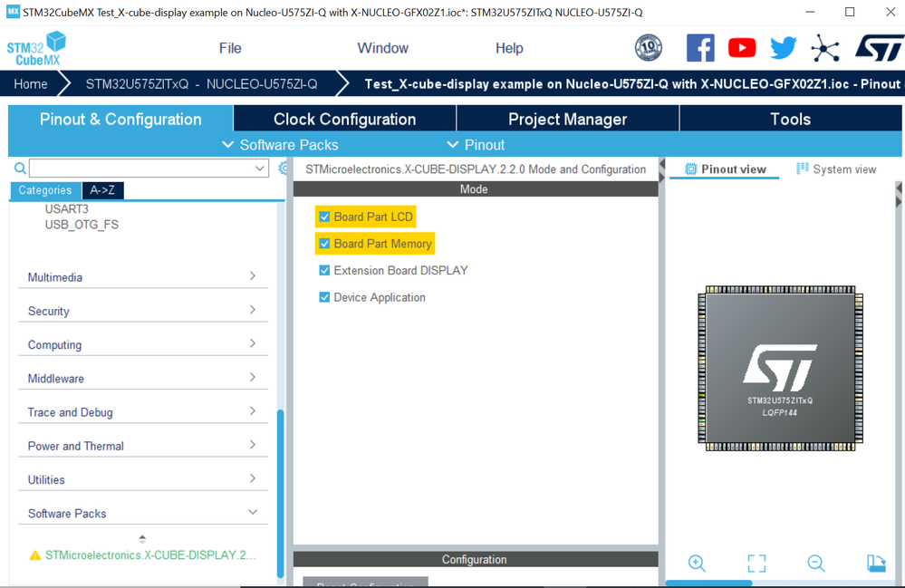
Task: Open the Facebook icon link
Action: (x=700, y=48)
